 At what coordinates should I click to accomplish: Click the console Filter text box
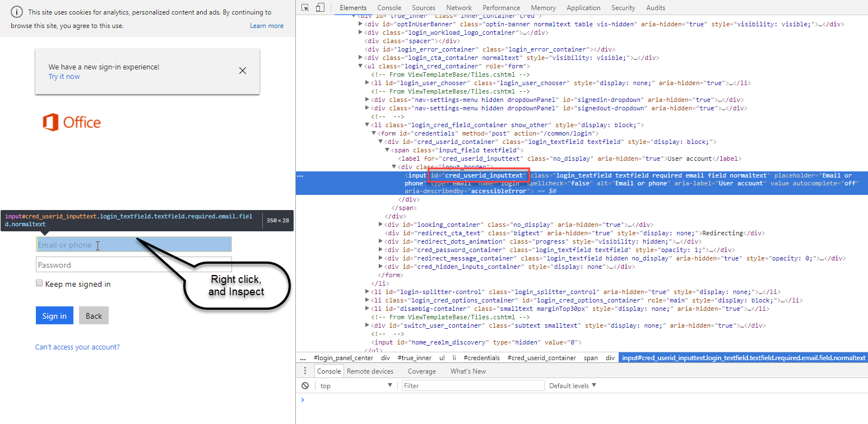(x=472, y=386)
